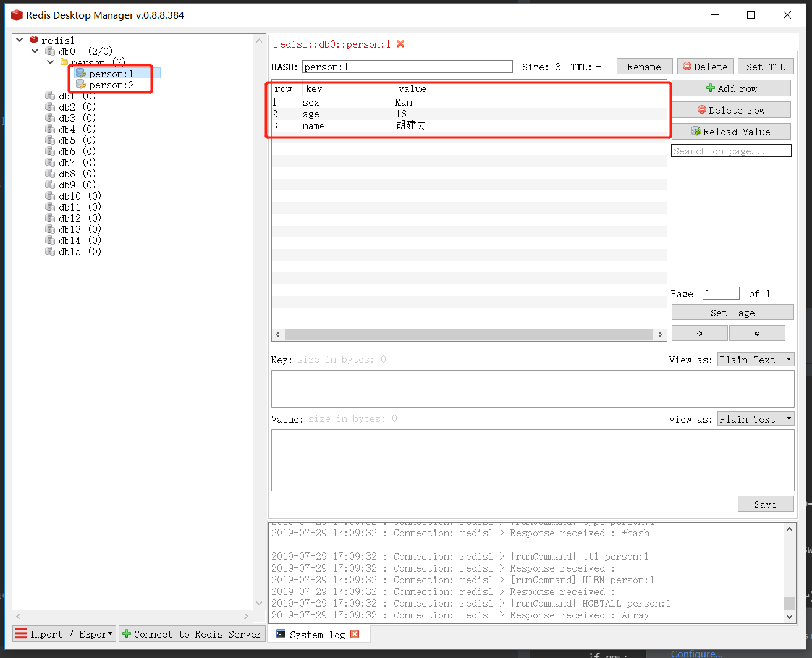Go to next page with right arrow

coord(757,333)
